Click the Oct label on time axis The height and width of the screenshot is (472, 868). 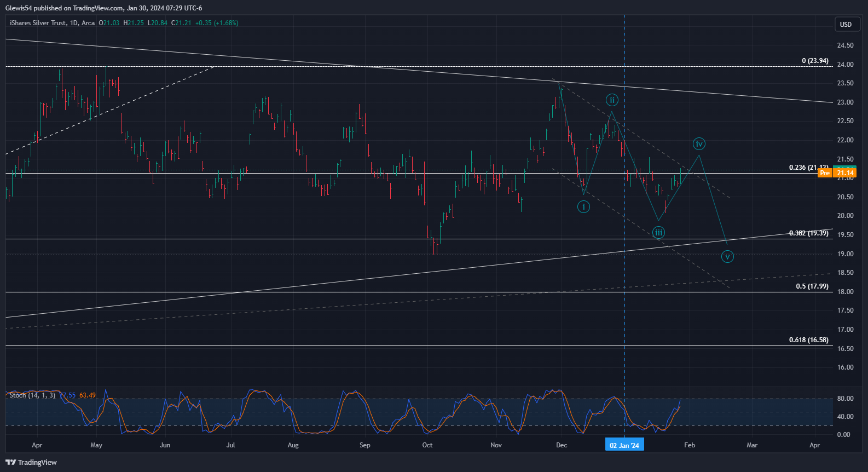click(427, 445)
